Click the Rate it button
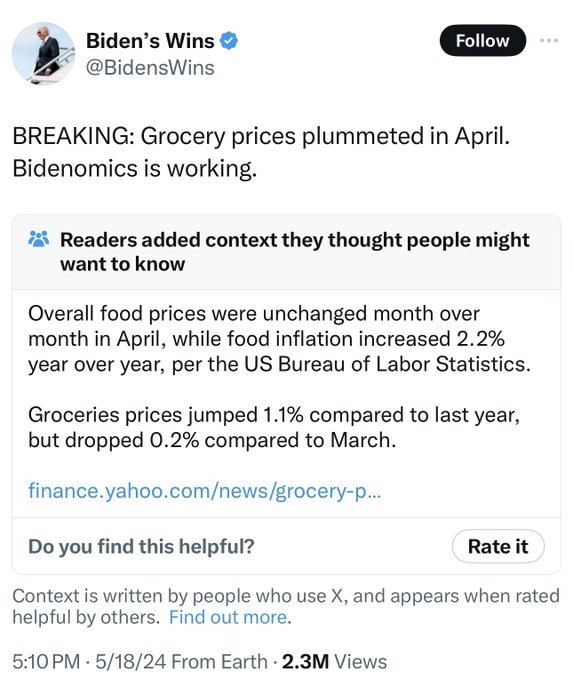 coord(498,546)
